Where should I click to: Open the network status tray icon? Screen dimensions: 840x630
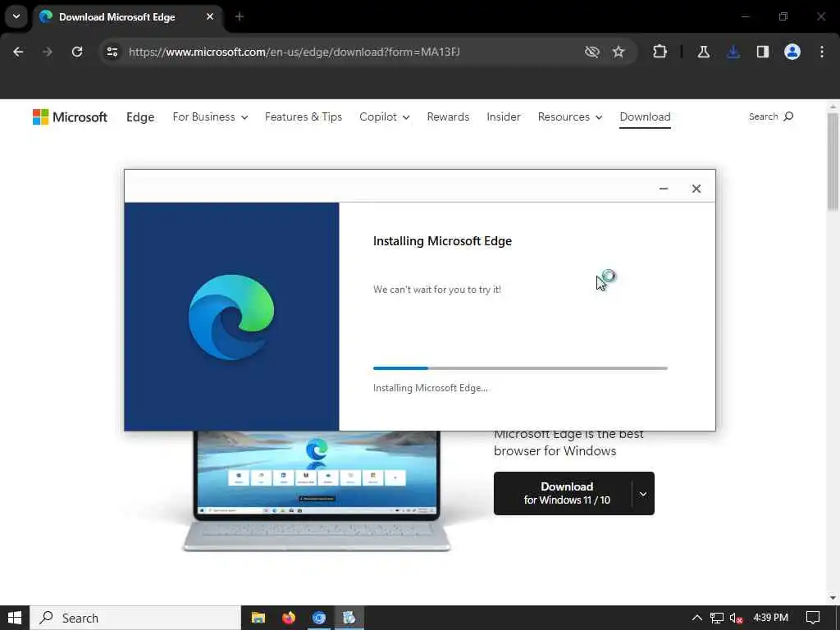coord(717,618)
